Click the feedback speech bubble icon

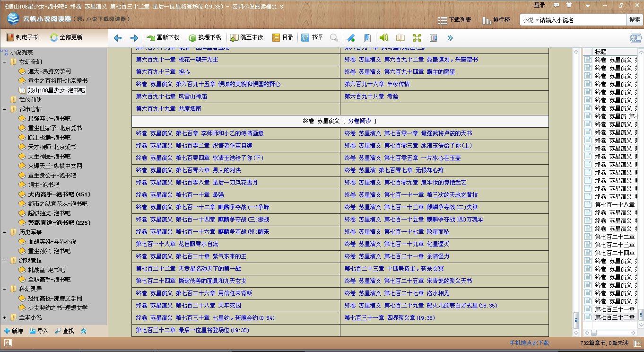(557, 5)
